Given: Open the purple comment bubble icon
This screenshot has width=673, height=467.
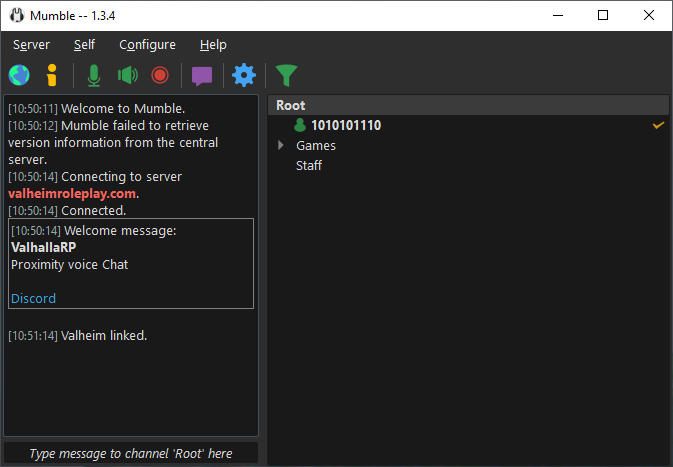Looking at the screenshot, I should (202, 76).
